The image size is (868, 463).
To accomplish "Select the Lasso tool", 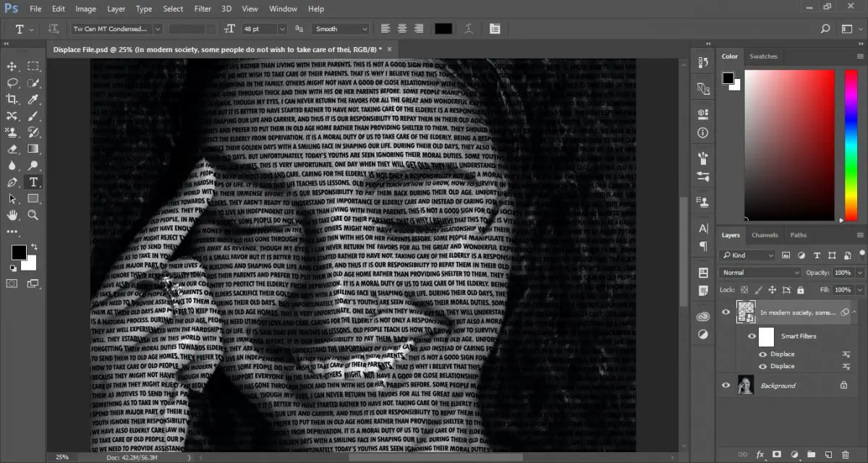I will pyautogui.click(x=11, y=82).
